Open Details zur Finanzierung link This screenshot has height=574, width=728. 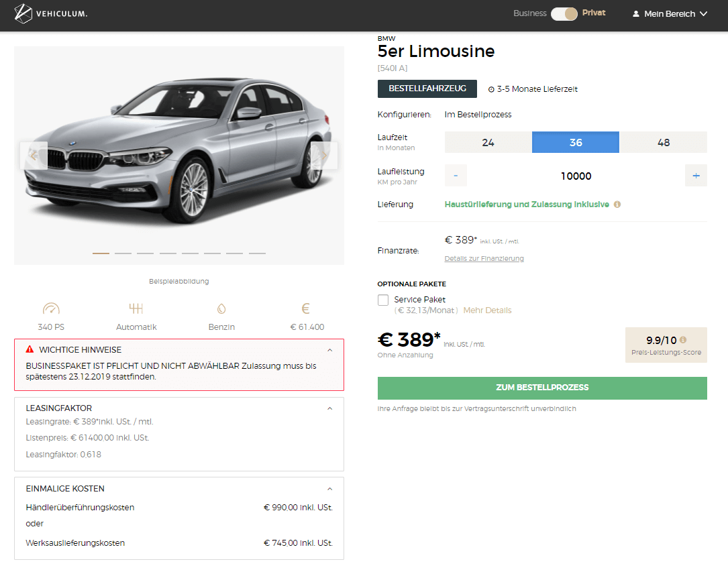point(484,258)
